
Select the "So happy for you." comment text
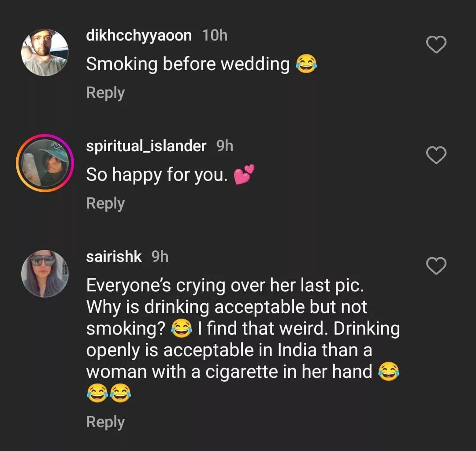tap(157, 175)
